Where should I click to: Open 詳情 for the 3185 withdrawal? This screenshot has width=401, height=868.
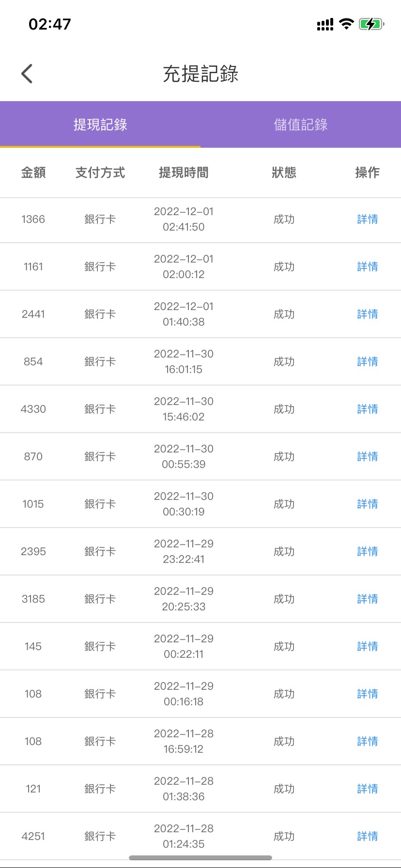pyautogui.click(x=367, y=599)
